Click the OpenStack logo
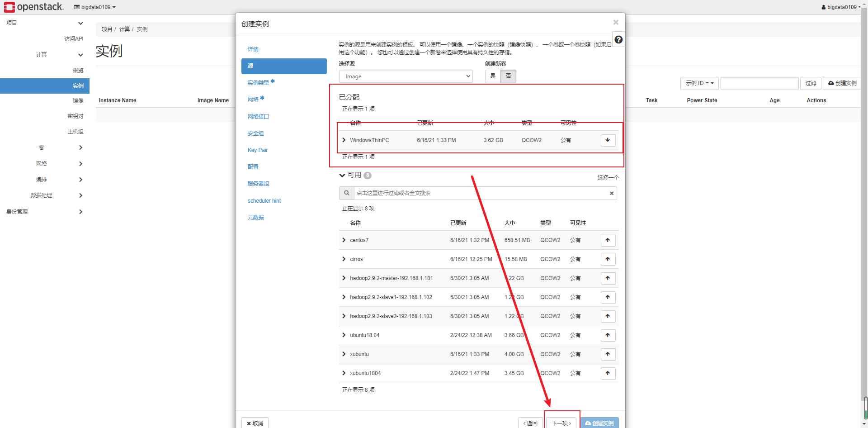 [x=34, y=7]
